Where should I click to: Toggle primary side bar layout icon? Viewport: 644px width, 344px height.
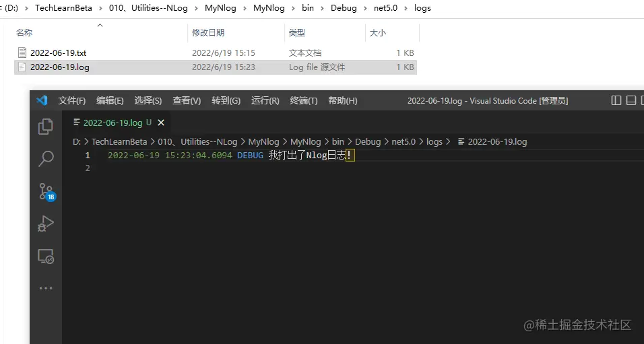click(x=616, y=100)
